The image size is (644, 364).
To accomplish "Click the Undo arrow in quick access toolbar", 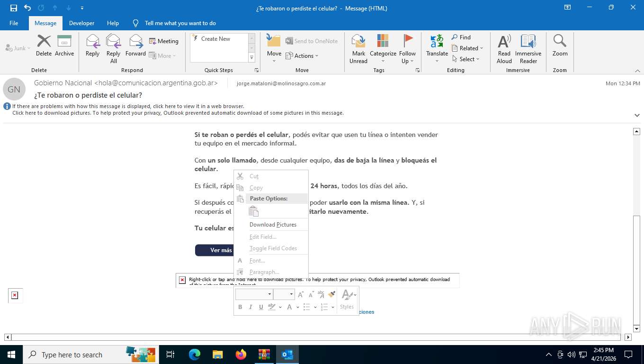I will (x=27, y=8).
